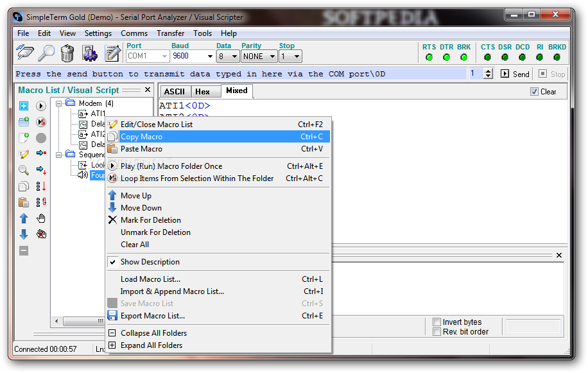This screenshot has height=373, width=588.
Task: Open the Parity NONE dropdown
Action: (272, 56)
